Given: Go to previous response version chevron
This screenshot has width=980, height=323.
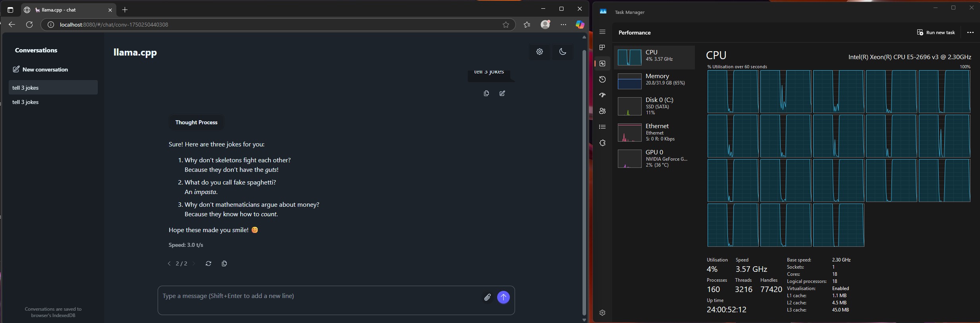Looking at the screenshot, I should (x=169, y=263).
